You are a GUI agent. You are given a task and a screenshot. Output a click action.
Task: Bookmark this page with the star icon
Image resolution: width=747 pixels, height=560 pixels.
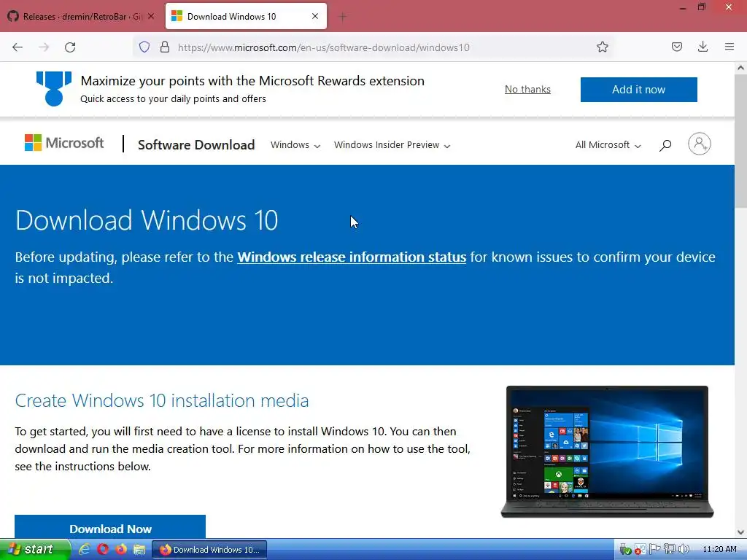pyautogui.click(x=602, y=47)
